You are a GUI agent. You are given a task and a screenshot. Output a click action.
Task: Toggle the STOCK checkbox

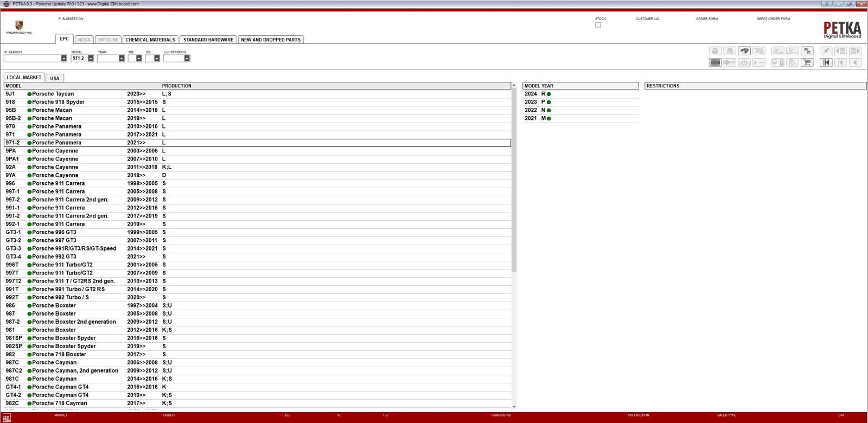tap(598, 25)
